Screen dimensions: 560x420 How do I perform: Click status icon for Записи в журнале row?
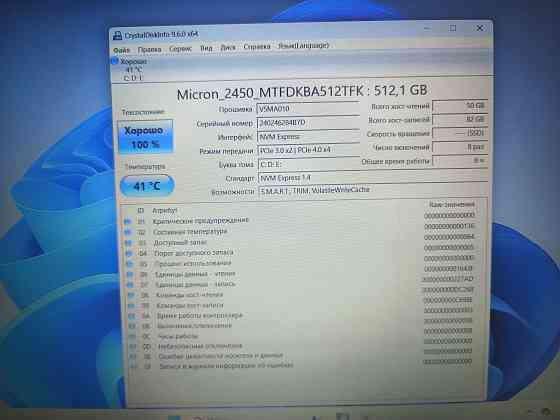point(134,366)
